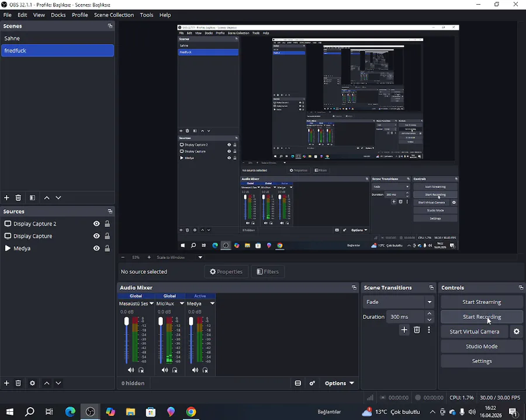The width and height of the screenshot is (526, 420).
Task: Toggle lock on Display Capture source
Action: coord(107,236)
